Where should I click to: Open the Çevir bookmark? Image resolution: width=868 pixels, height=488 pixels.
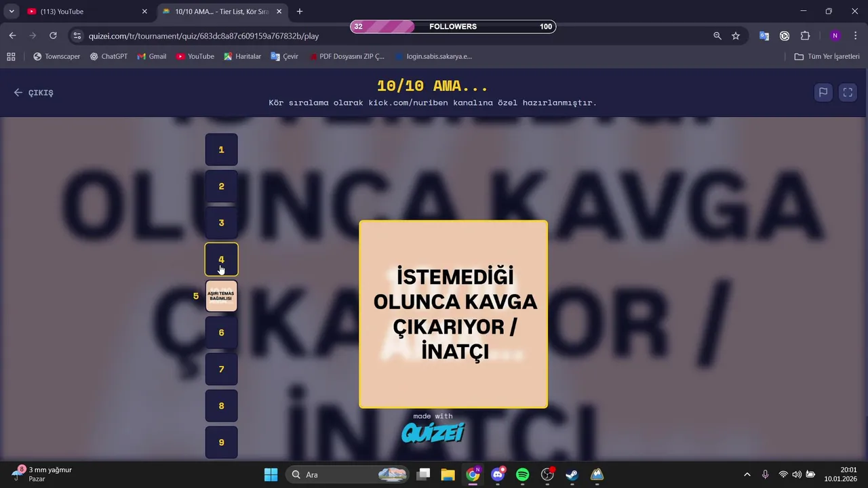tap(285, 56)
